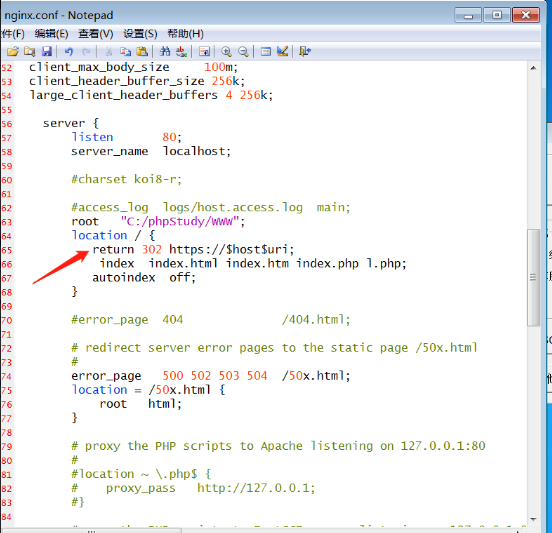Screen dimensions: 552x533
Task: Click the Open file folder icon
Action: click(13, 51)
